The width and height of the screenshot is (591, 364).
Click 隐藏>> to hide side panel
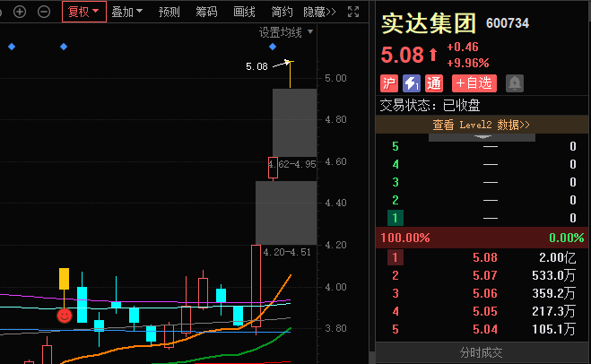(319, 12)
